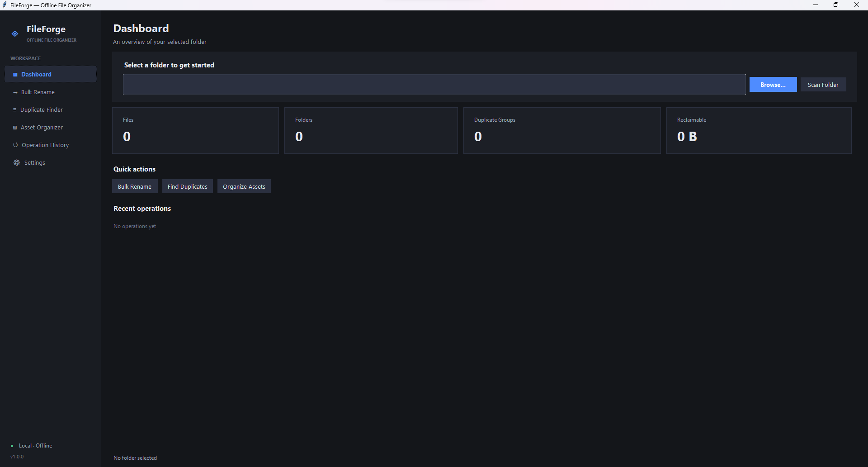Click the FileForge diamond logo icon

15,33
